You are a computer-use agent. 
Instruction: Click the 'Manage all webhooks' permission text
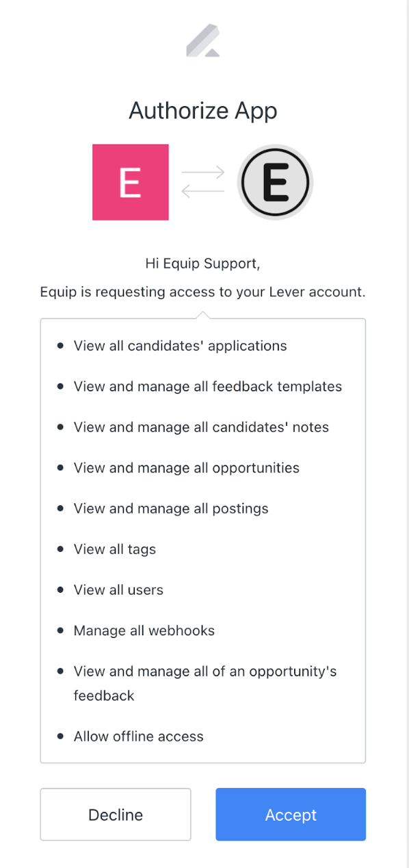pos(144,630)
